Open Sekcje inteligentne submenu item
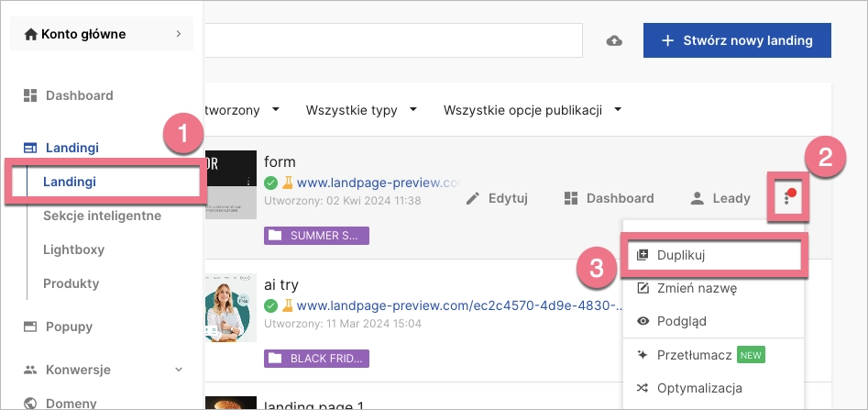The image size is (868, 410). [102, 216]
